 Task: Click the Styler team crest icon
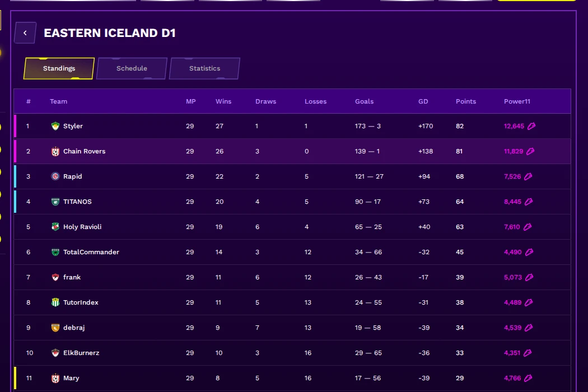[55, 126]
